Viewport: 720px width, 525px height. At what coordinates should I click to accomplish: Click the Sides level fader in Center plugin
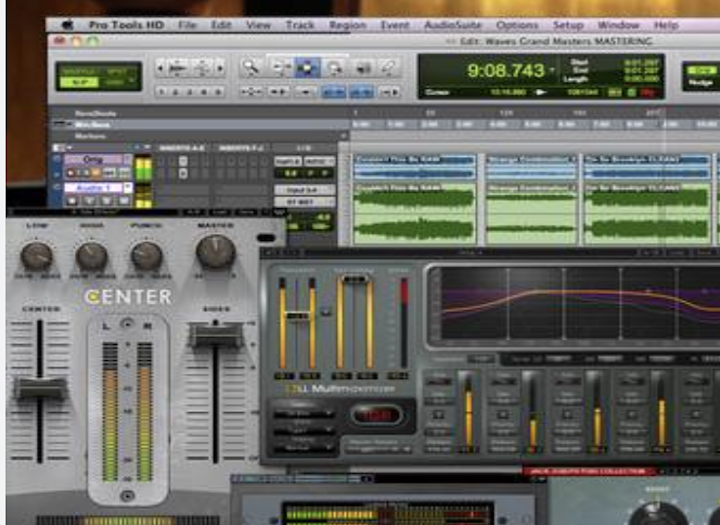[215, 334]
